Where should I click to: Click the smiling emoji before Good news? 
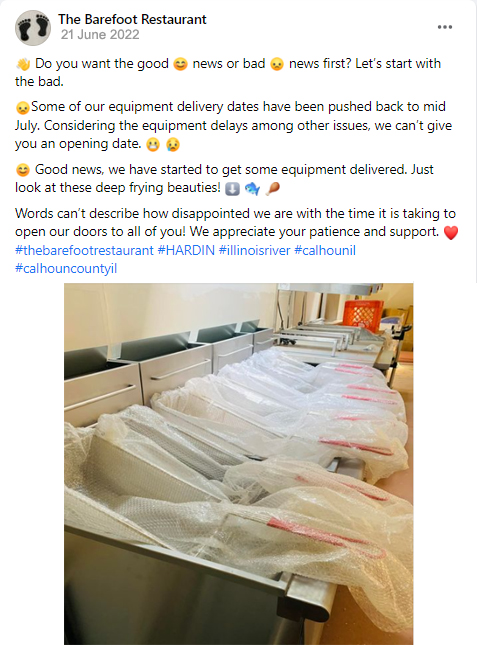pyautogui.click(x=23, y=170)
